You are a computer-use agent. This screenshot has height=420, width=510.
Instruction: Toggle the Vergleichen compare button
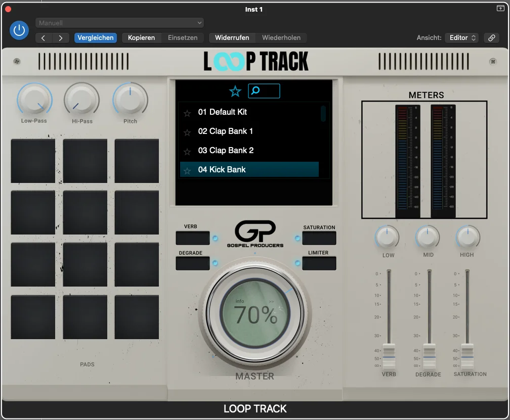[x=95, y=38]
